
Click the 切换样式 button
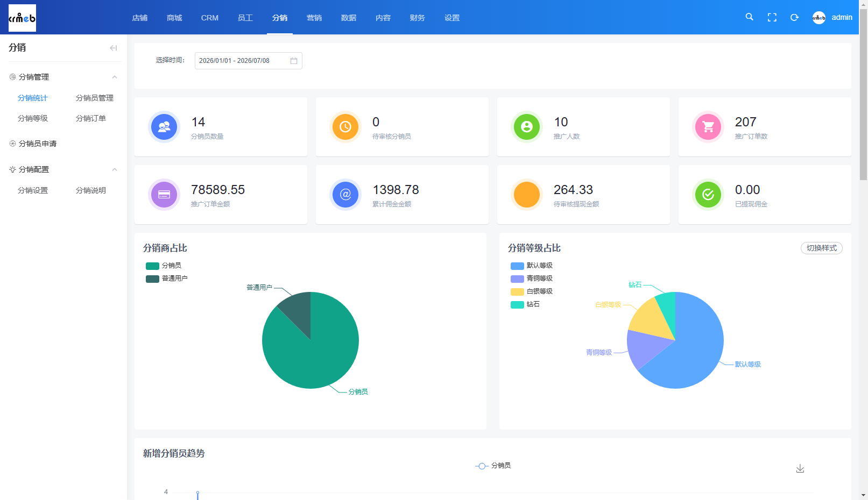pos(821,248)
